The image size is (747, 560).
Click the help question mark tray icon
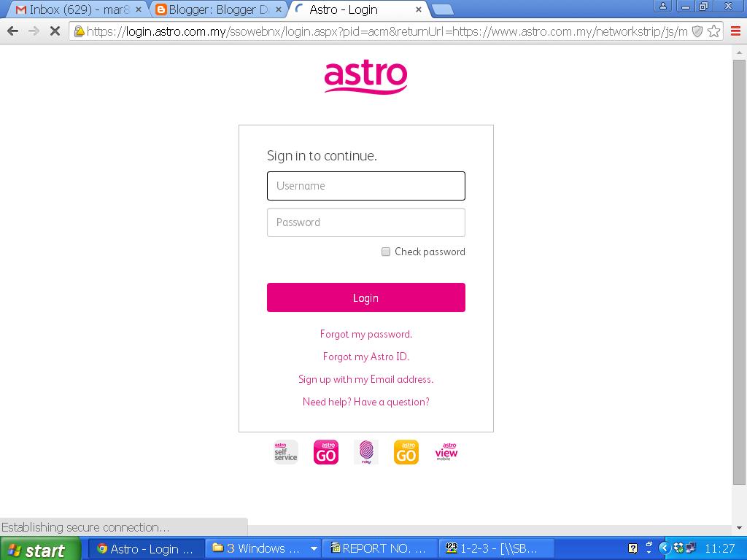pyautogui.click(x=632, y=548)
